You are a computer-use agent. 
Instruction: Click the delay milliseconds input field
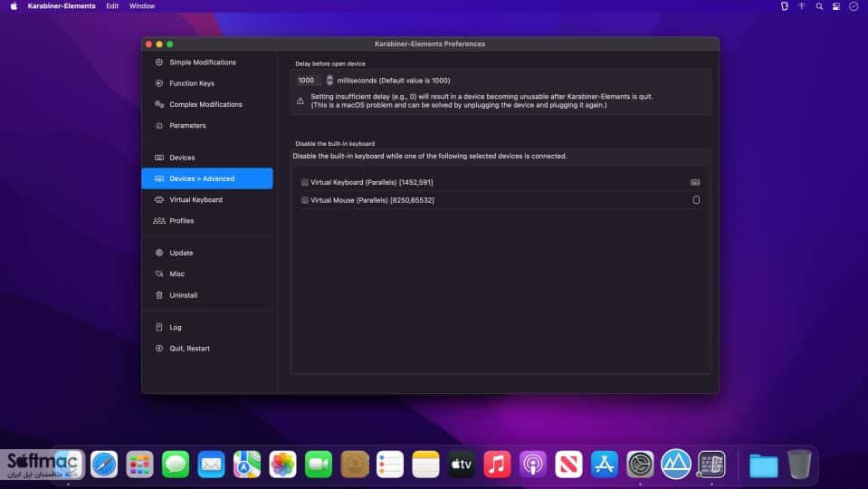pyautogui.click(x=309, y=81)
